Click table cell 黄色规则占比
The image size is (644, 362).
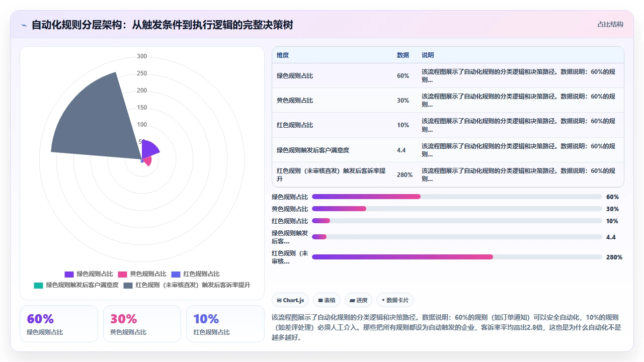click(x=295, y=101)
